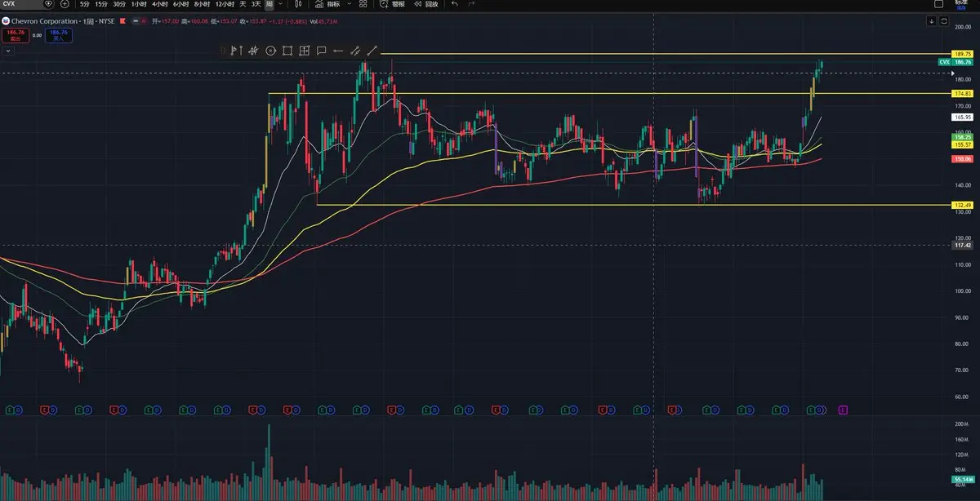Screen dimensions: 980x501
Task: Select the 8小时 interval
Action: click(x=202, y=4)
